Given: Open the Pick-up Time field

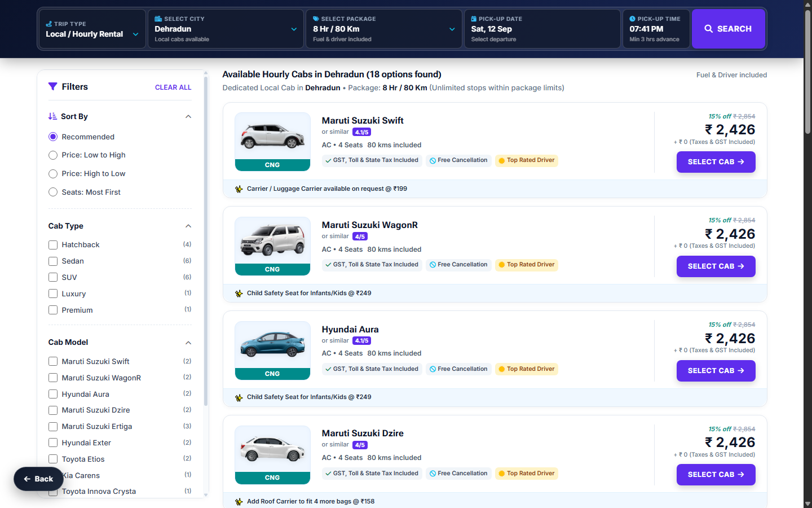Looking at the screenshot, I should [656, 29].
